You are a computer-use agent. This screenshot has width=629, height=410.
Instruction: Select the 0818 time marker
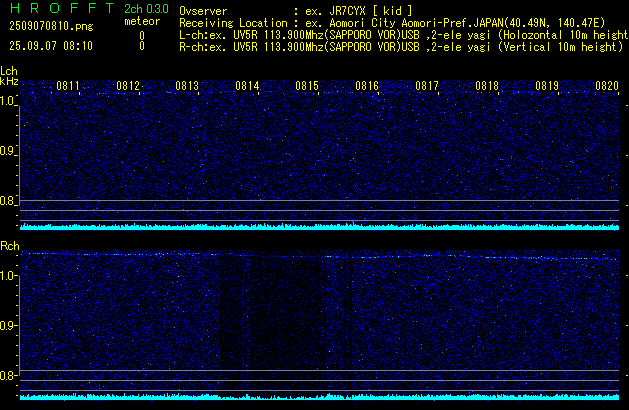tap(487, 86)
